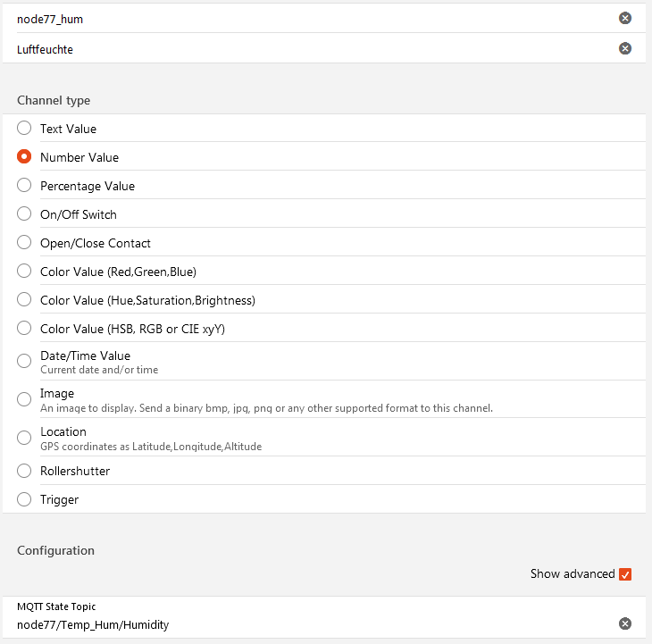The width and height of the screenshot is (652, 644).
Task: Select the Text Value channel type
Action: click(24, 129)
